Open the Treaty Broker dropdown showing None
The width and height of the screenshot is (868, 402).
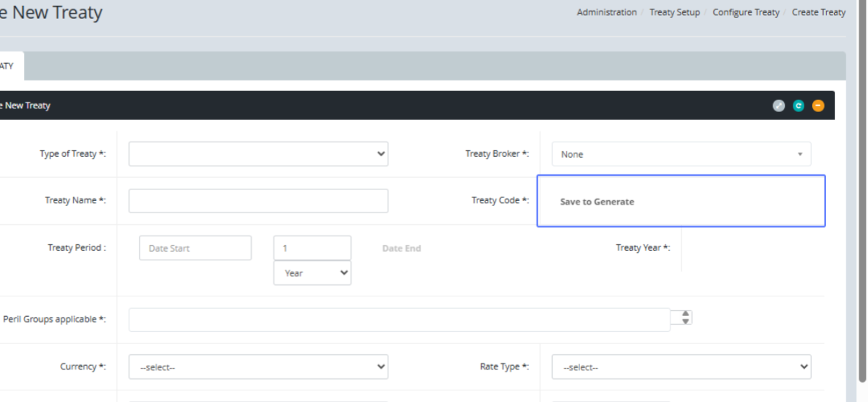coord(681,154)
